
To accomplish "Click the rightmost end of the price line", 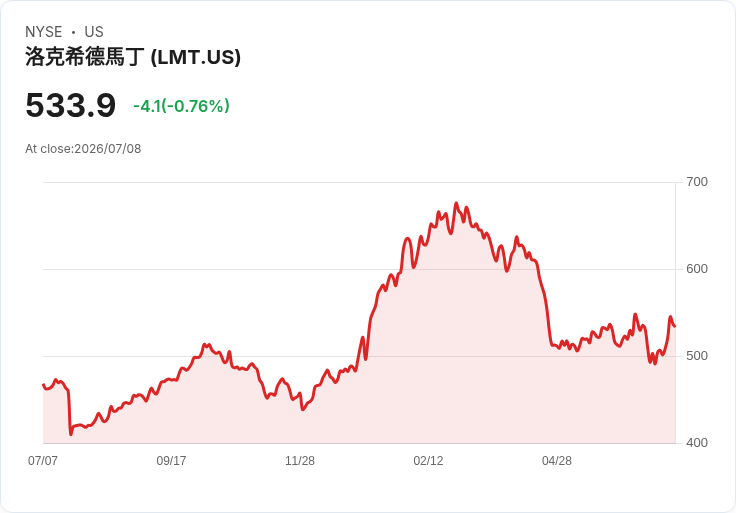I will tap(675, 326).
